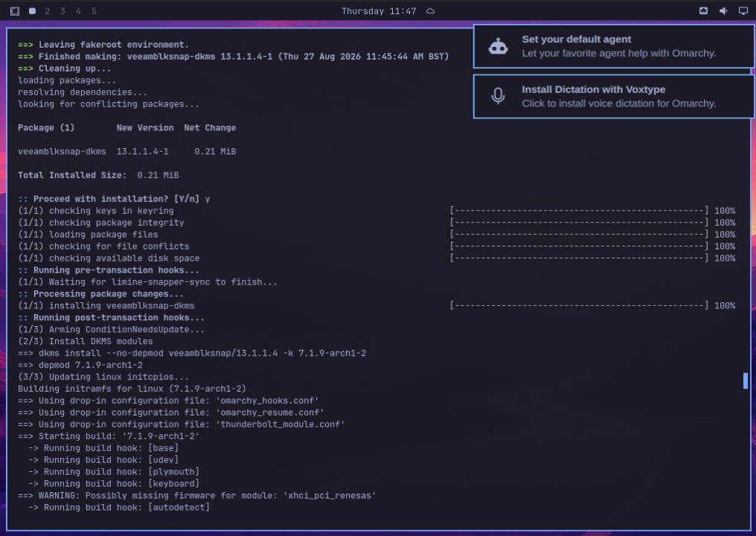Click the xhci_pci_renesas firmware WARNING line
Viewport: 756px width, 536px height.
coord(196,496)
